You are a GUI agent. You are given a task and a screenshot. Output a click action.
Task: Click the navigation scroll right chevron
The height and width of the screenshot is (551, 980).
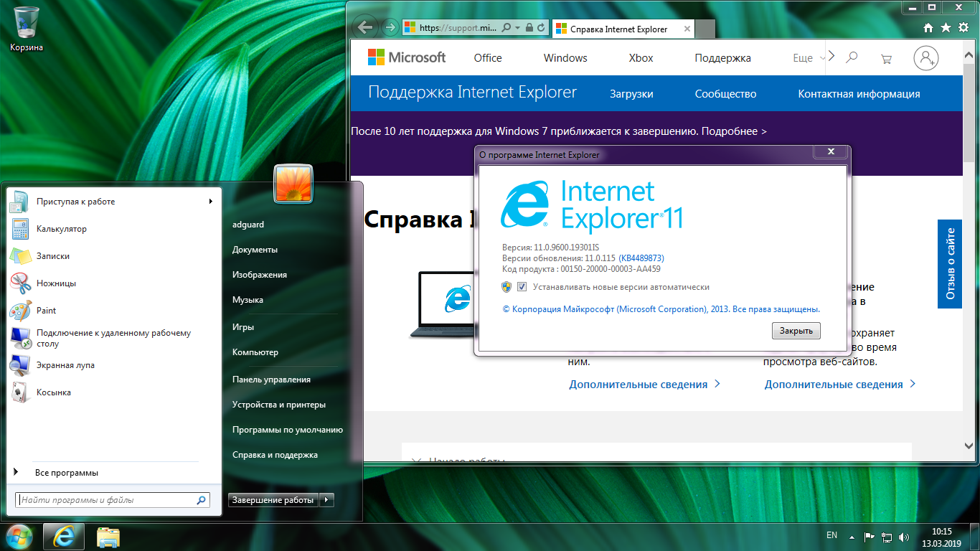831,56
